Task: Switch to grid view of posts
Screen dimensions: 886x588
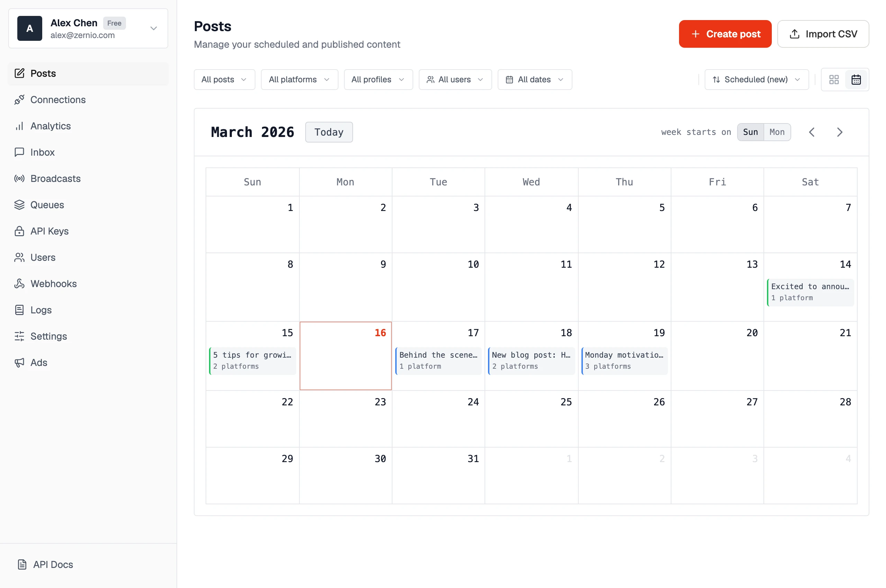Action: tap(834, 80)
